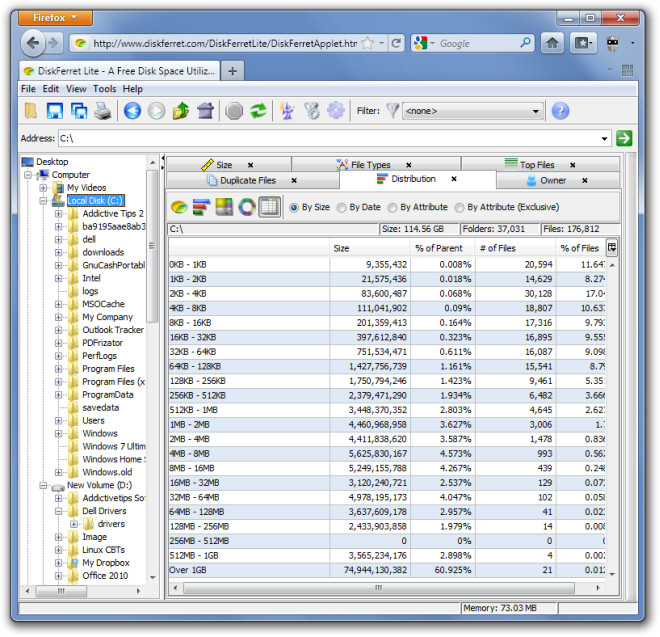Select the treemap view icon
This screenshot has width=660, height=637.
(224, 207)
